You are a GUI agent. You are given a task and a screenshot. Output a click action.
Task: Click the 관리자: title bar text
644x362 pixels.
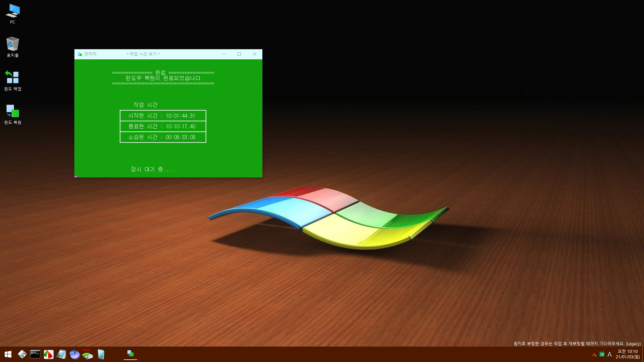[91, 54]
